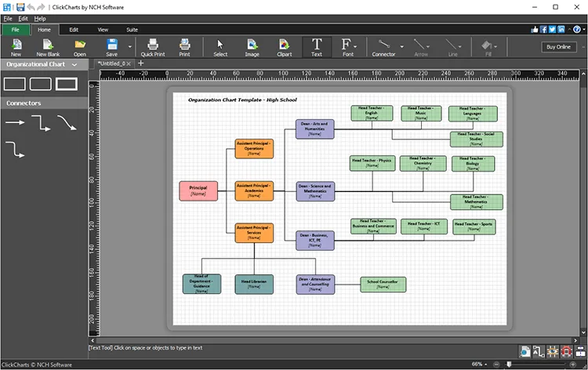Open the Save dropdown arrow

coord(129,47)
